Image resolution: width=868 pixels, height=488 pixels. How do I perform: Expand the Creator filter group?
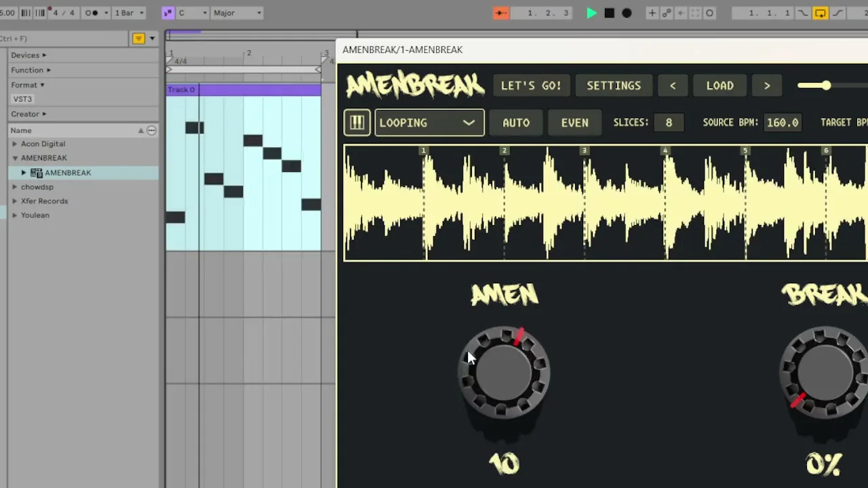[28, 114]
